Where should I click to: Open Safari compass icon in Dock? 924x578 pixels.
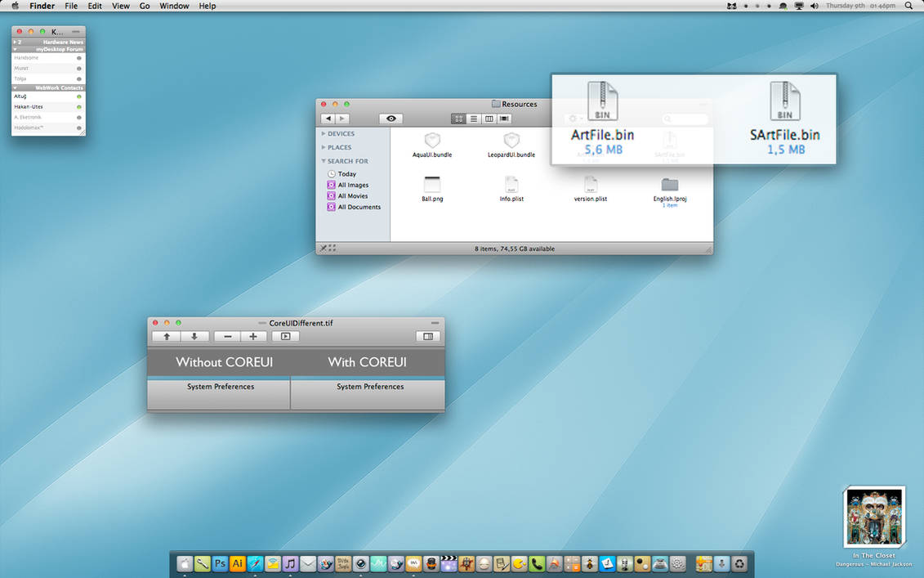point(255,564)
